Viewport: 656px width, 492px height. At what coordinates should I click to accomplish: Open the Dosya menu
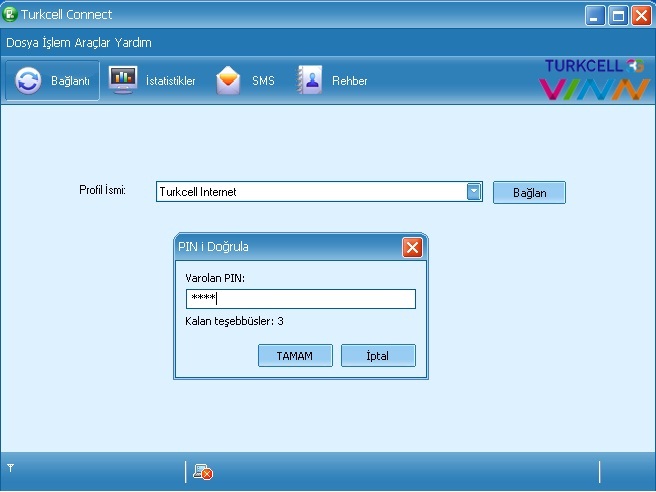pos(22,43)
